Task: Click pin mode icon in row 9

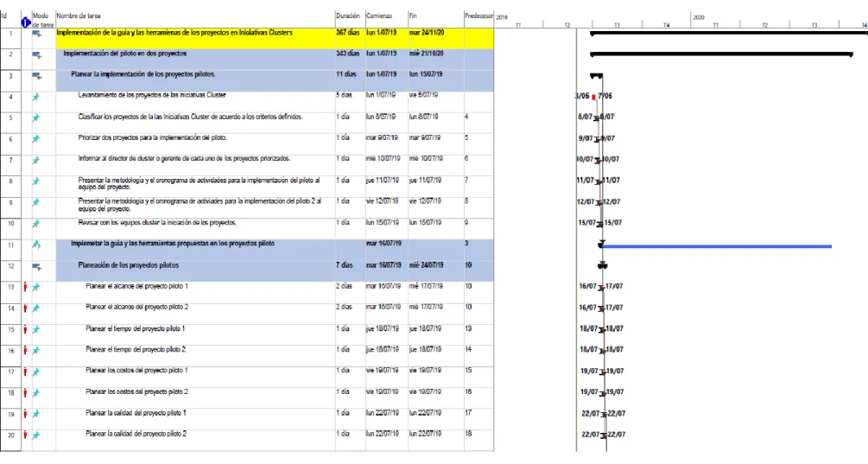Action: pyautogui.click(x=36, y=203)
